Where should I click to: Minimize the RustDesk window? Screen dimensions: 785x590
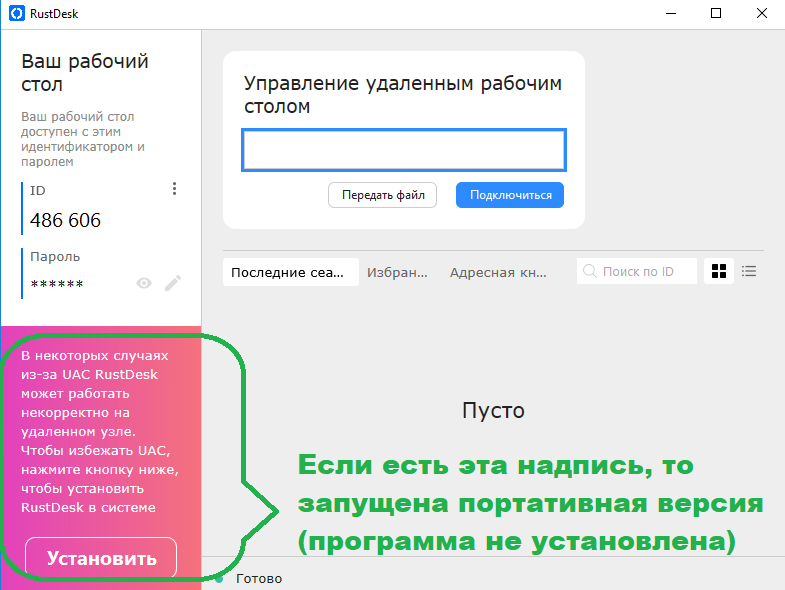point(671,14)
